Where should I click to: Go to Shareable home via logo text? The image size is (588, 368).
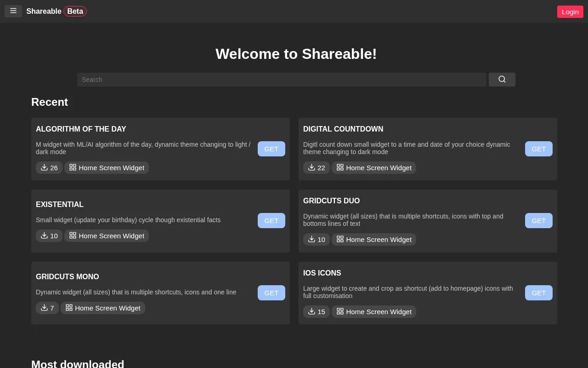click(44, 11)
